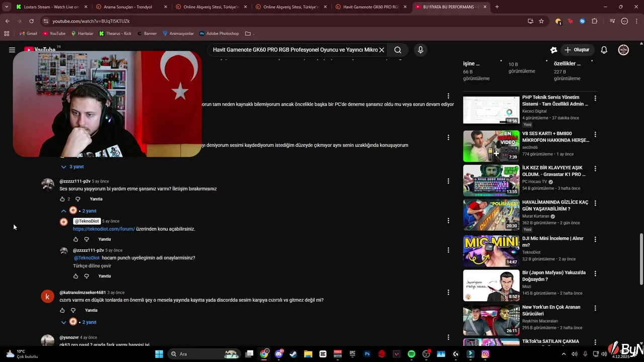Screen dimensions: 644x362
Task: Switch to Havit Gamenote GK60 PRO tab
Action: pyautogui.click(x=371, y=7)
